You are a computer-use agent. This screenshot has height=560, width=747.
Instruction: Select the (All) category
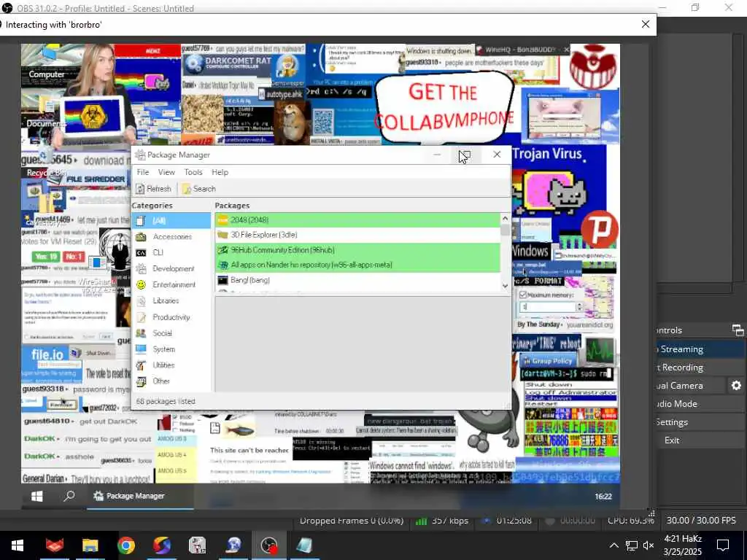point(171,220)
